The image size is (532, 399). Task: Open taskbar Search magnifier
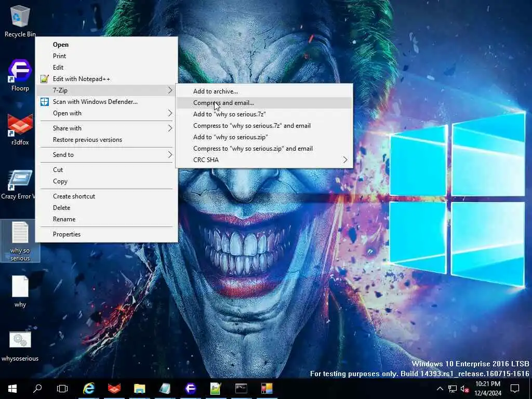point(37,389)
